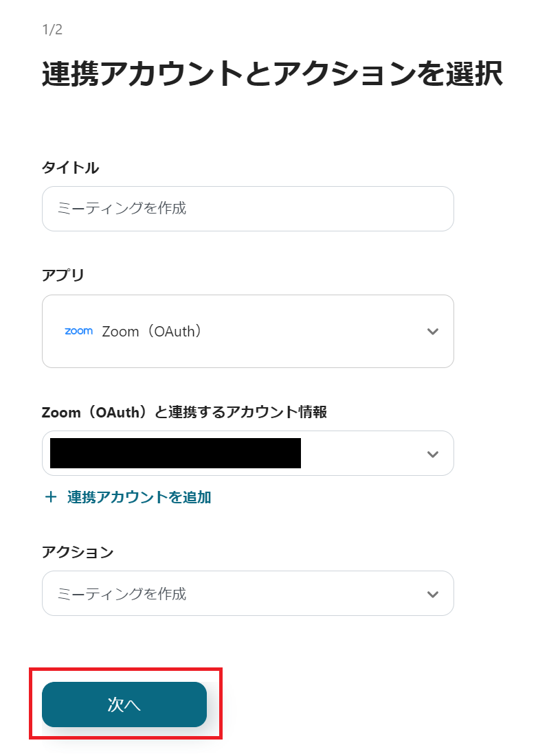Open the アプリ dropdown showing Zoom（OAuth）
This screenshot has width=549, height=756.
[x=247, y=331]
